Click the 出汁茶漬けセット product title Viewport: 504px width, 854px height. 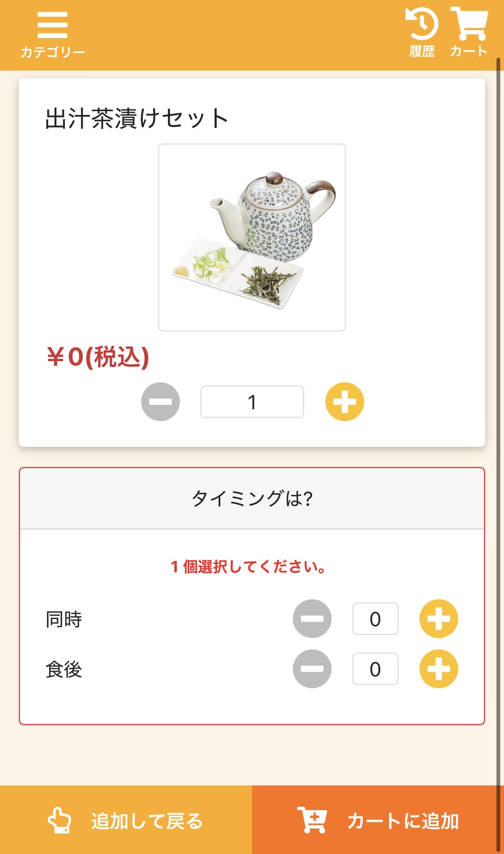click(137, 118)
